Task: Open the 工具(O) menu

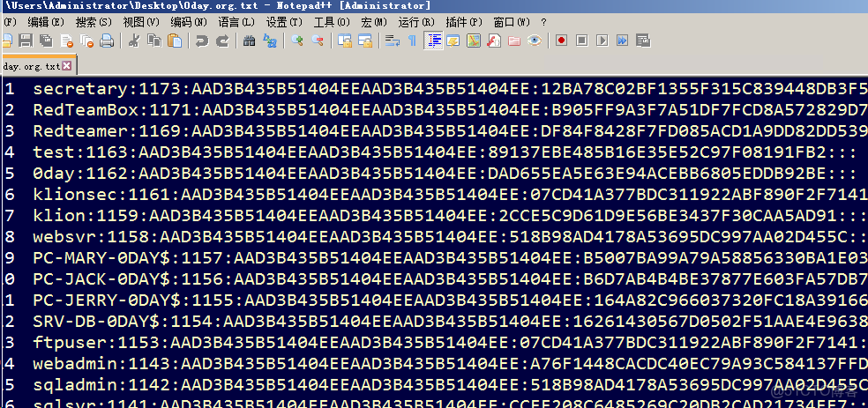Action: (x=333, y=22)
